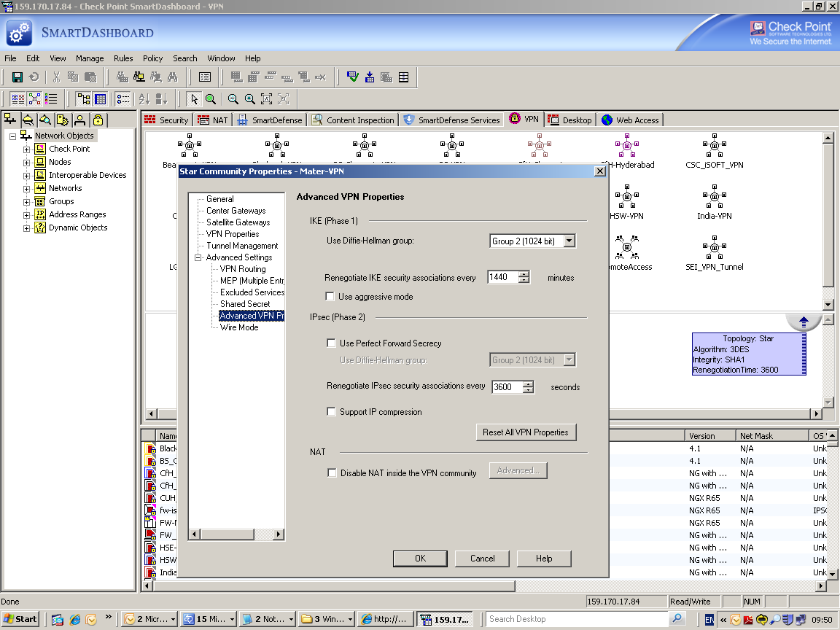Switch to the Content Inspection tab

[x=354, y=120]
